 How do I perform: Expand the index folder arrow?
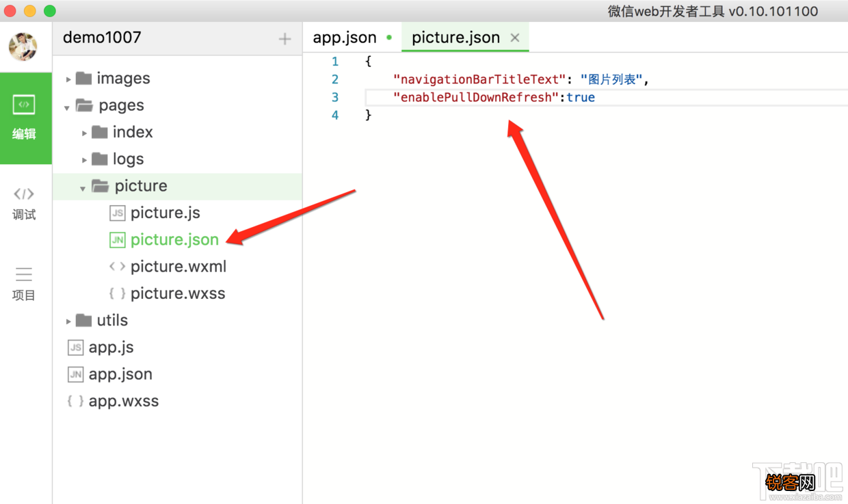coord(84,133)
